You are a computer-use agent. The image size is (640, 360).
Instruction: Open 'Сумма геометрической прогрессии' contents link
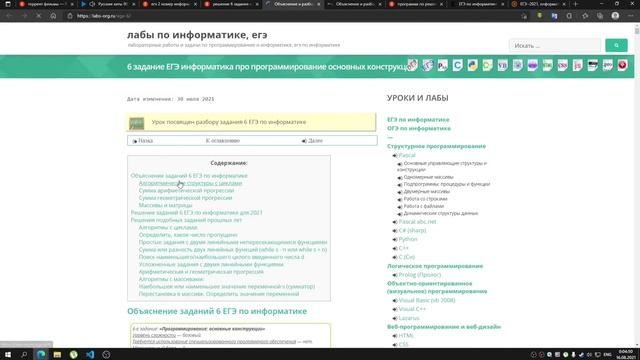[x=185, y=198]
